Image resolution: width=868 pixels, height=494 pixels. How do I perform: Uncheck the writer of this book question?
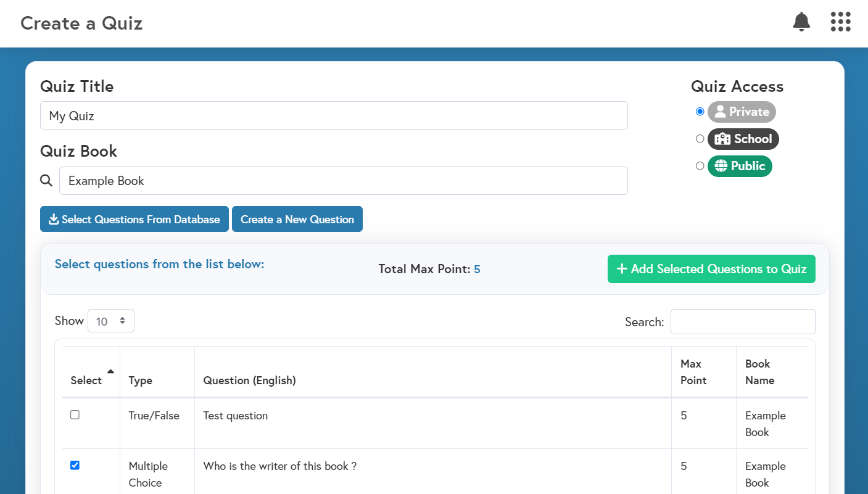tap(75, 466)
